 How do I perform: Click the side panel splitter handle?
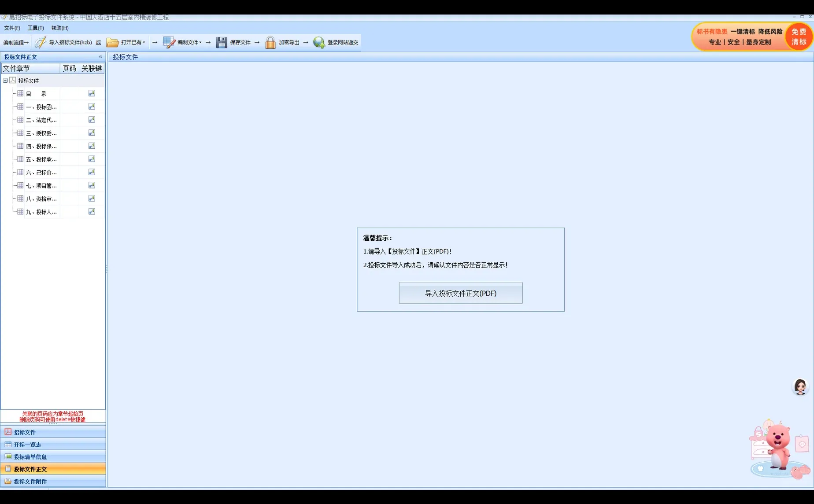click(x=107, y=269)
